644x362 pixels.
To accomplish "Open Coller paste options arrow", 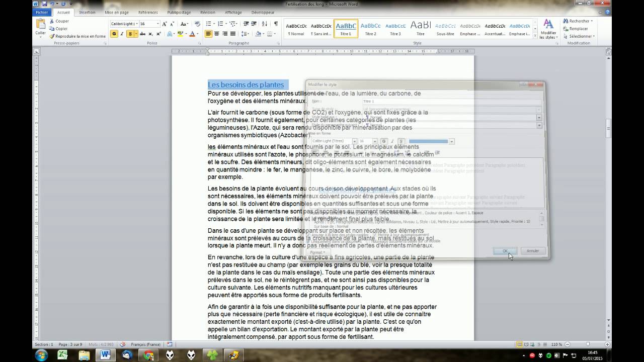I will (x=40, y=36).
